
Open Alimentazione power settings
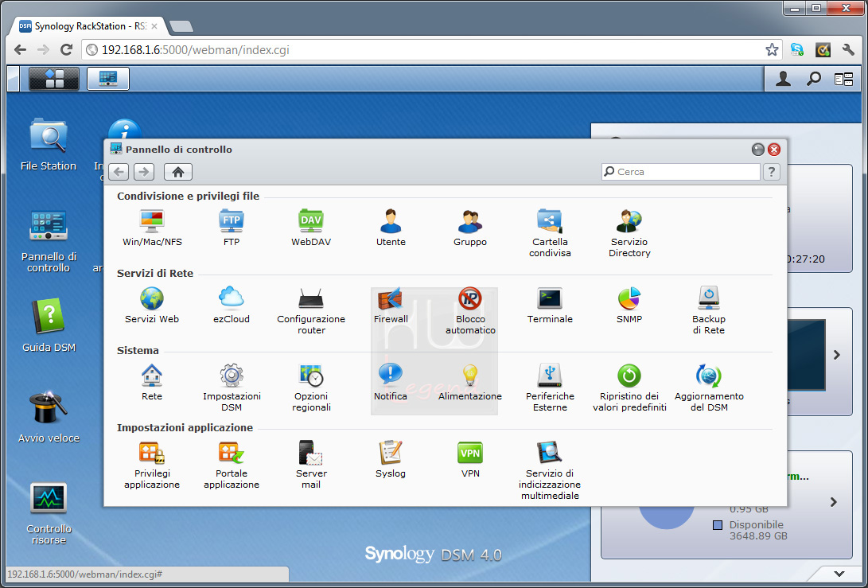point(470,382)
